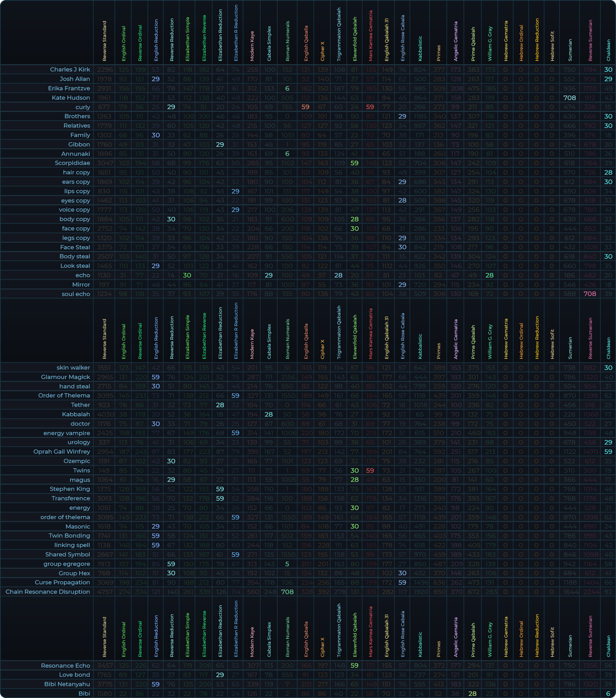Click the "Stephen King" phrase label
This screenshot has height=698, width=616.
70,489
